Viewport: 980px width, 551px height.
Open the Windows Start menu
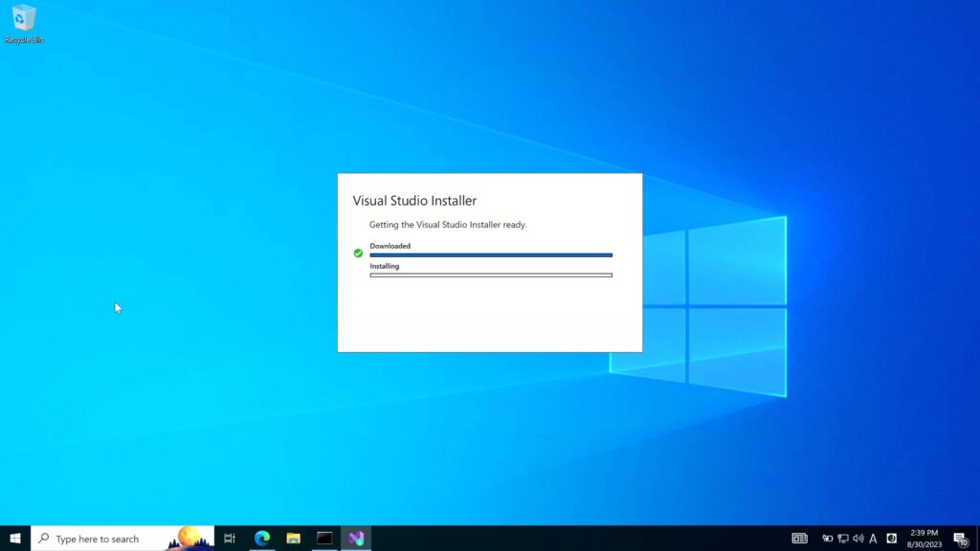(15, 539)
